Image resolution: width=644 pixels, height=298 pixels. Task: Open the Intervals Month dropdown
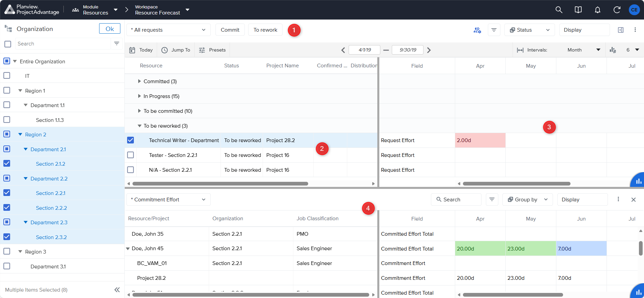(583, 50)
